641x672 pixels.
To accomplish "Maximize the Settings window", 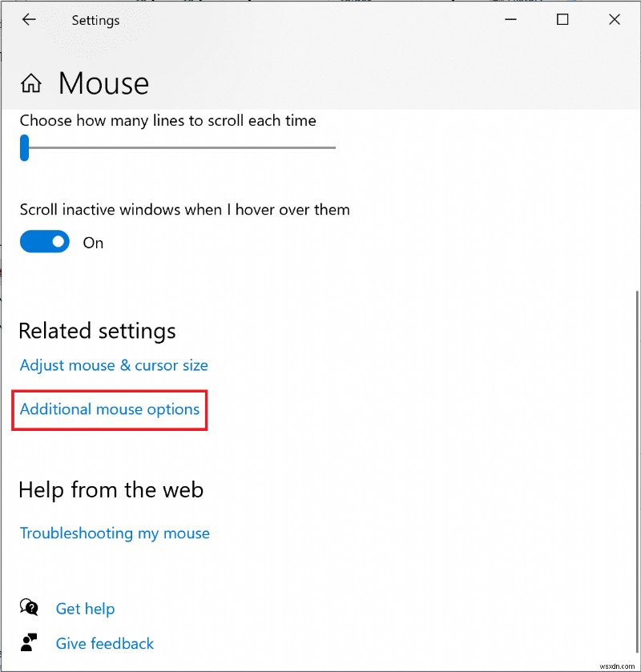I will [562, 19].
